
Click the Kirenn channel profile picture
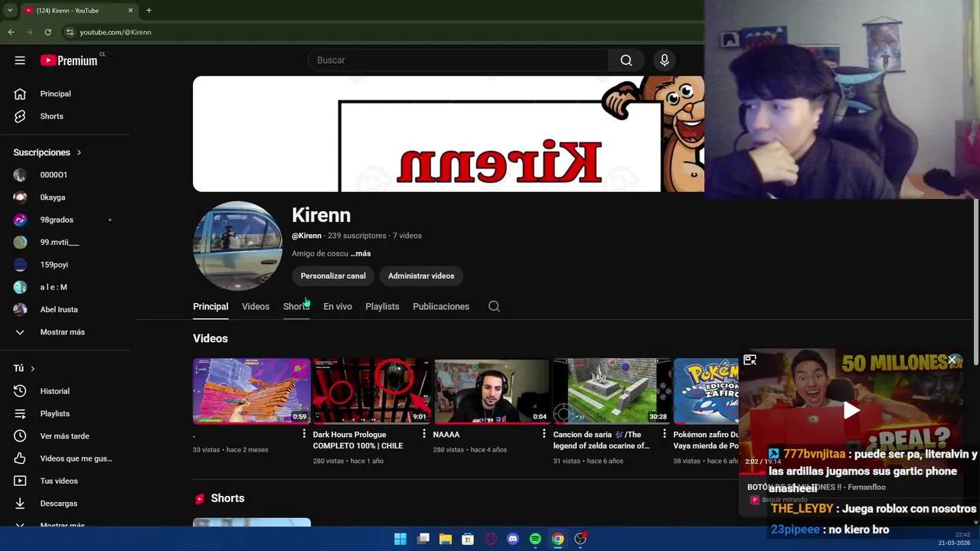(x=237, y=246)
